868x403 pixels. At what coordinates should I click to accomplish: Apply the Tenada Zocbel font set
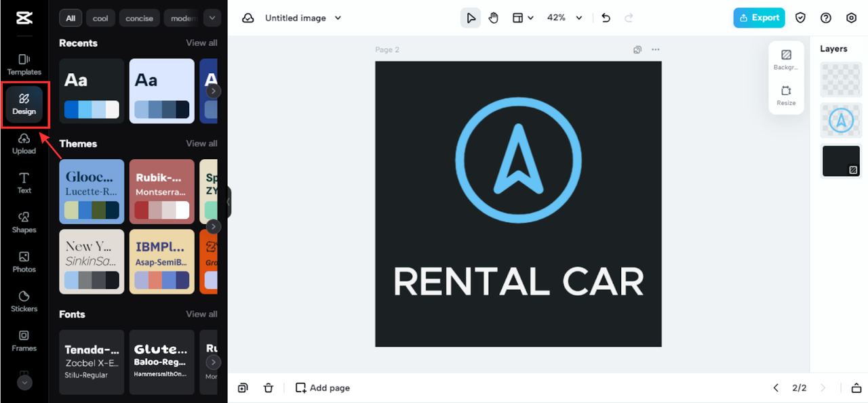point(92,362)
